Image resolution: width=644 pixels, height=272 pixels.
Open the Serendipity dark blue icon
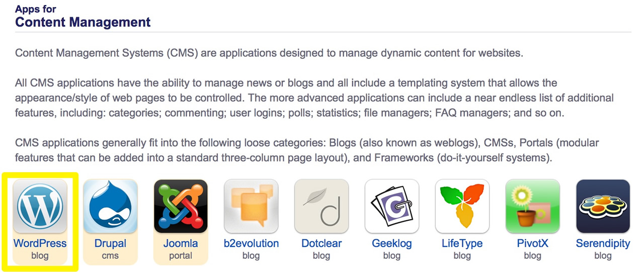click(603, 206)
